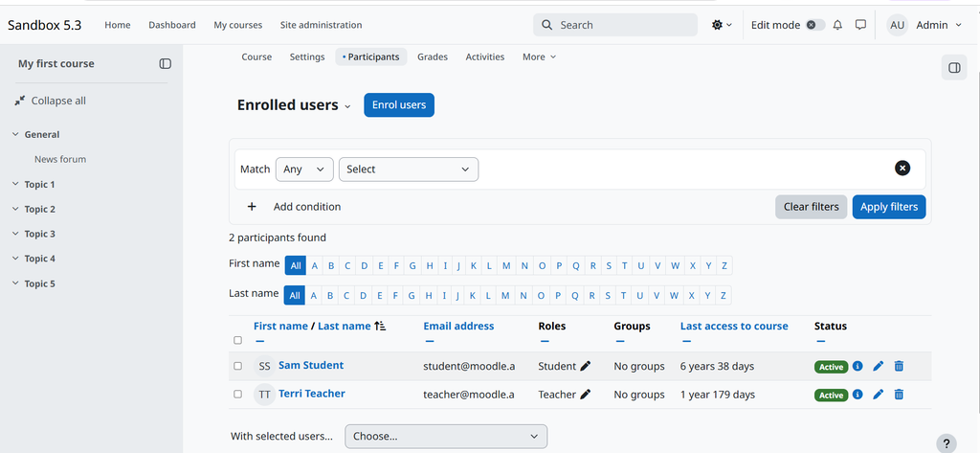
Task: Click the Add condition text
Action: point(307,207)
